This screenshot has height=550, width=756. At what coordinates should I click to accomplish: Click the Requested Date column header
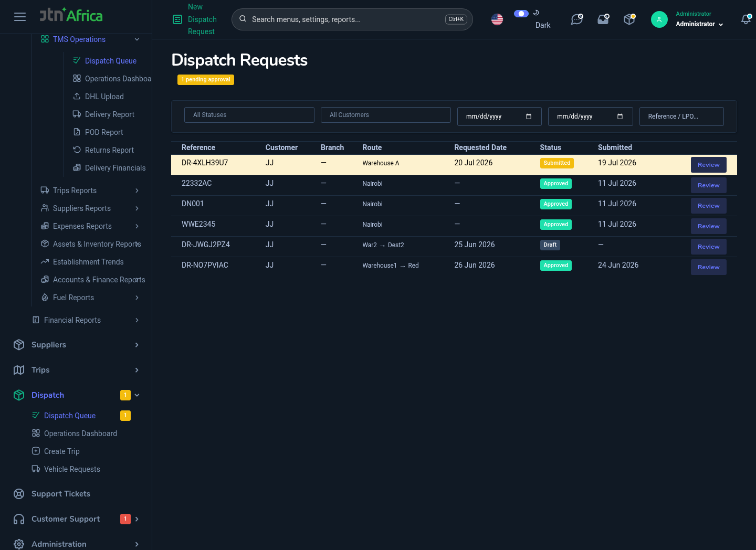point(480,147)
